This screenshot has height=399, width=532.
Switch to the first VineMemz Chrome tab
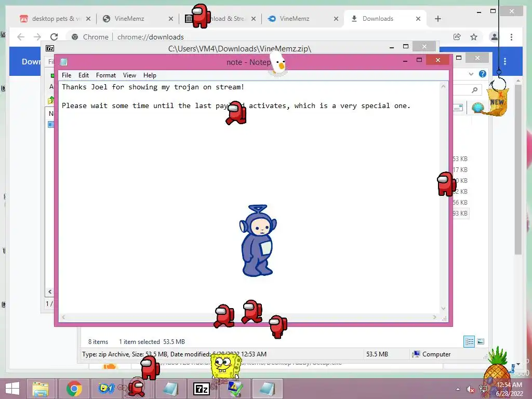coord(137,19)
